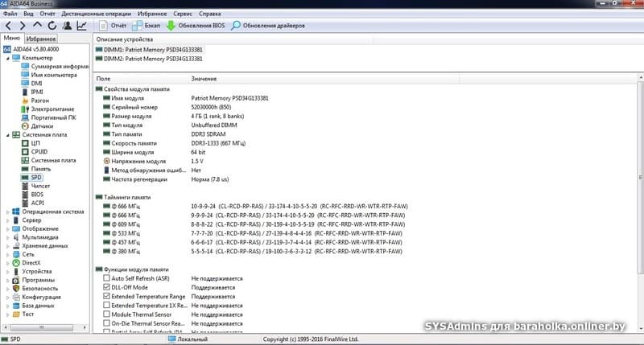The width and height of the screenshot is (644, 345).
Task: Go forward with the right arrow toolbar icon
Action: pyautogui.click(x=23, y=26)
